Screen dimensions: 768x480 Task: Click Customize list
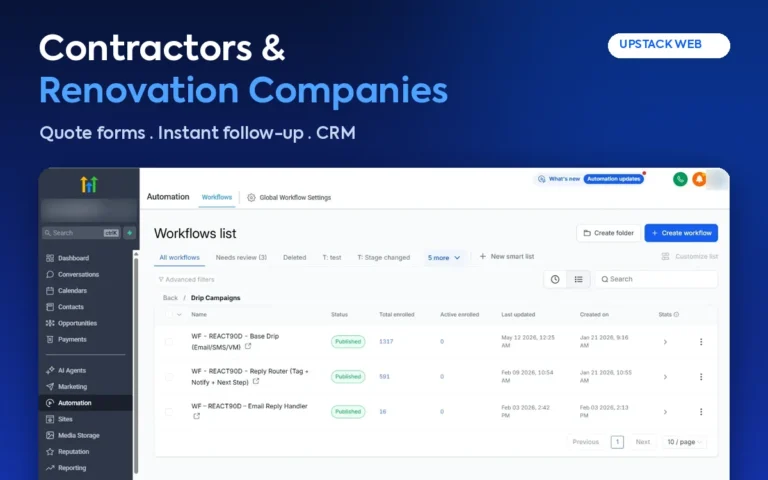(x=690, y=257)
